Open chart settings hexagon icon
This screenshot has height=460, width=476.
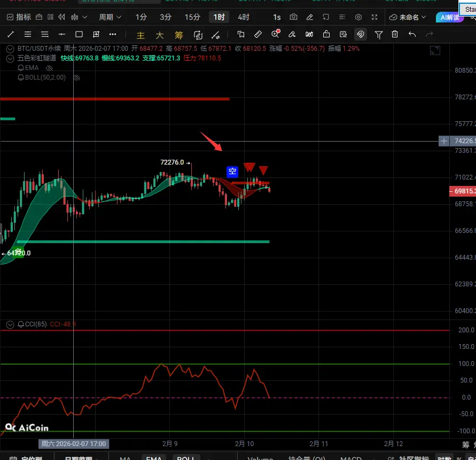coord(358,17)
